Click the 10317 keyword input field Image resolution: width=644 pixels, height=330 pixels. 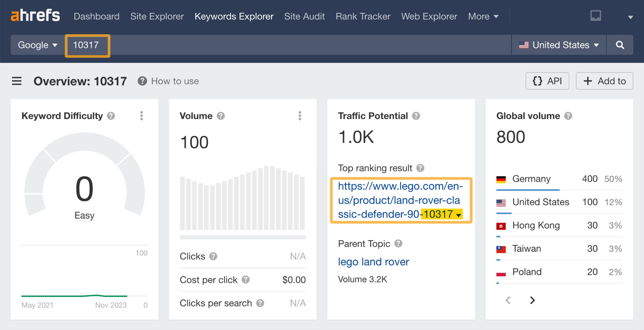[87, 45]
